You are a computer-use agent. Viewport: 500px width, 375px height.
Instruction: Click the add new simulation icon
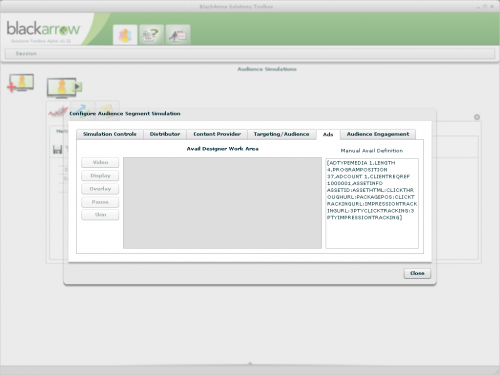click(x=20, y=83)
